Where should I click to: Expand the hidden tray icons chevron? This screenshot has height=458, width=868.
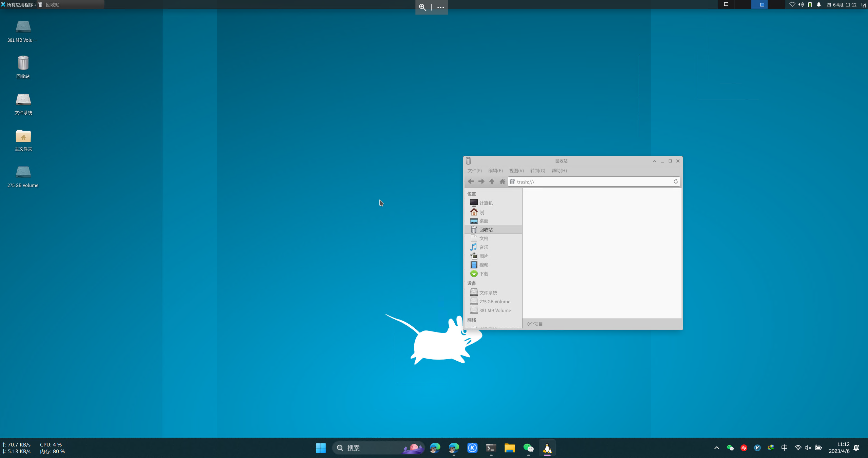click(717, 448)
